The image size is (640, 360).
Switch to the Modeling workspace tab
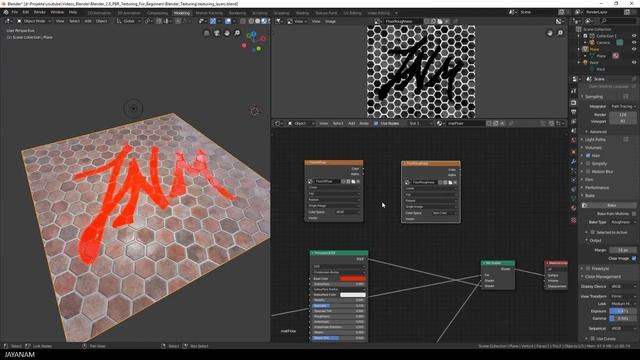coord(182,13)
